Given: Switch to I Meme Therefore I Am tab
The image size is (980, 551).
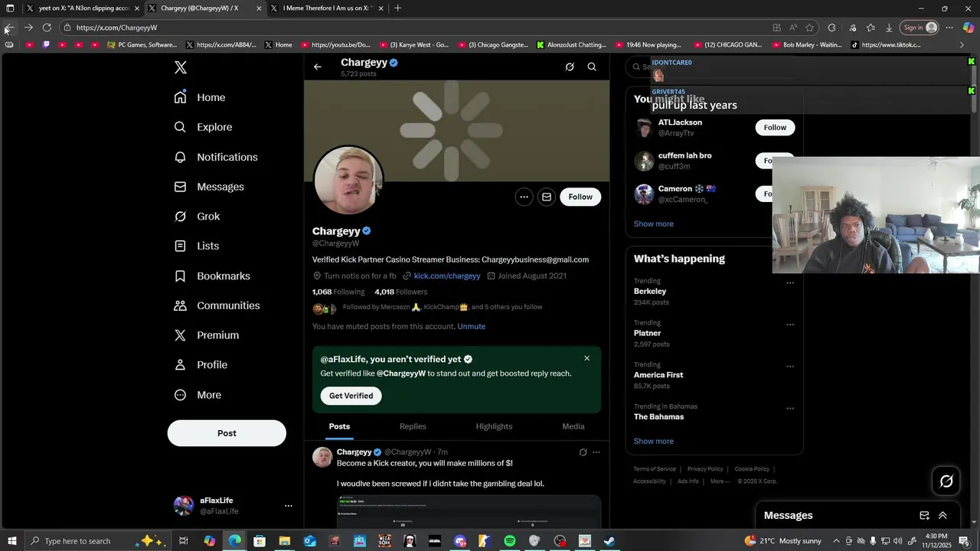Looking at the screenshot, I should (x=327, y=8).
